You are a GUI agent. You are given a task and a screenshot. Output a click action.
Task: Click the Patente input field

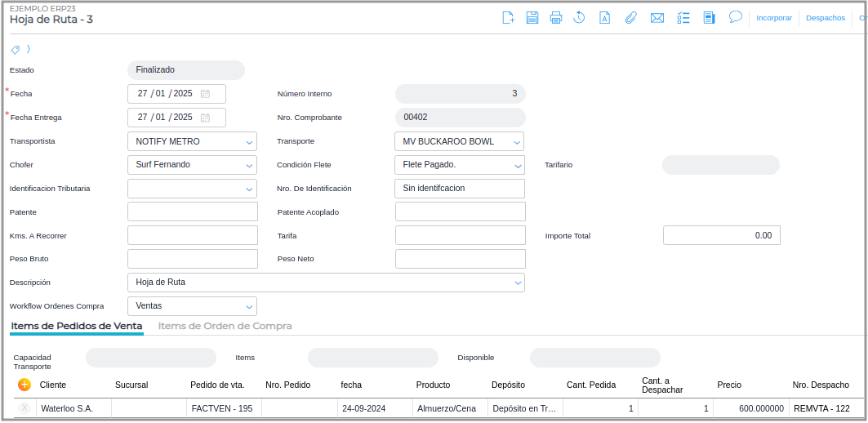[x=193, y=212]
